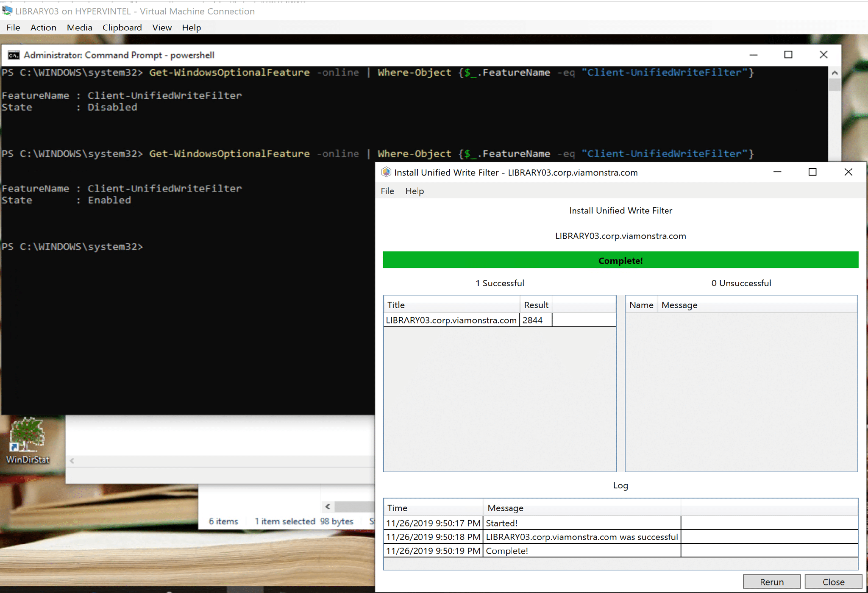Click the Command Prompt icon in its title bar

coord(13,55)
